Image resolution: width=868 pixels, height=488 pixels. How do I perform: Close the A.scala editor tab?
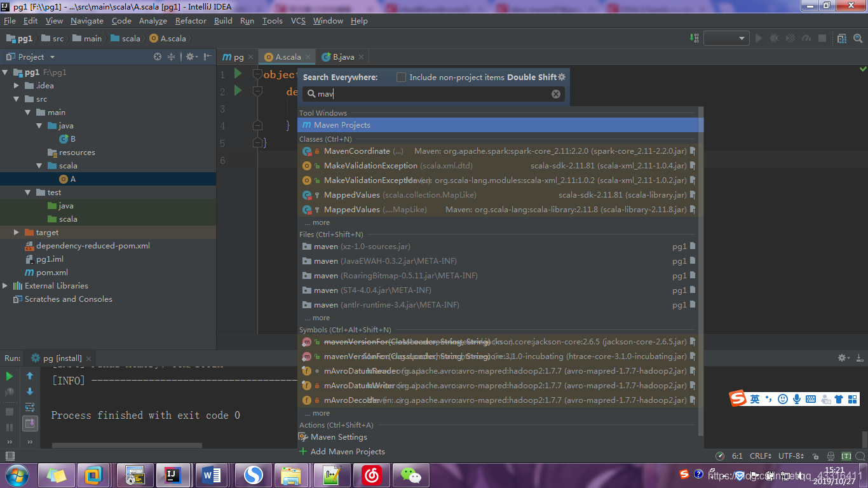308,57
